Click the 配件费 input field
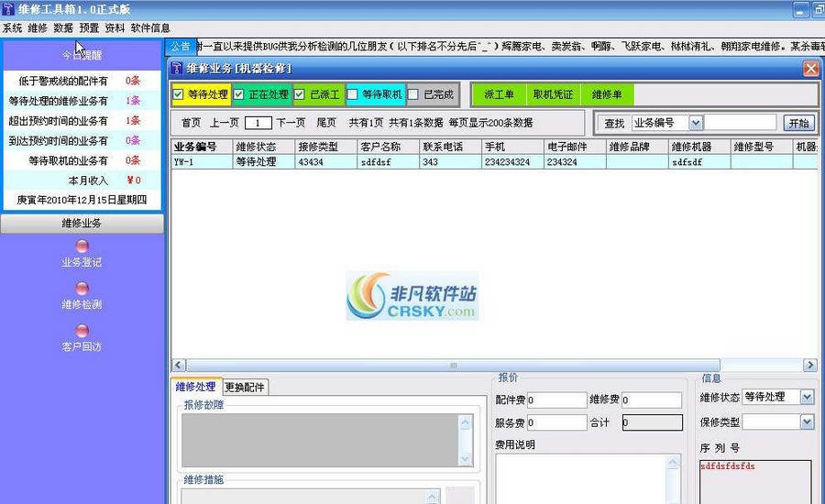The width and height of the screenshot is (825, 504). [556, 400]
